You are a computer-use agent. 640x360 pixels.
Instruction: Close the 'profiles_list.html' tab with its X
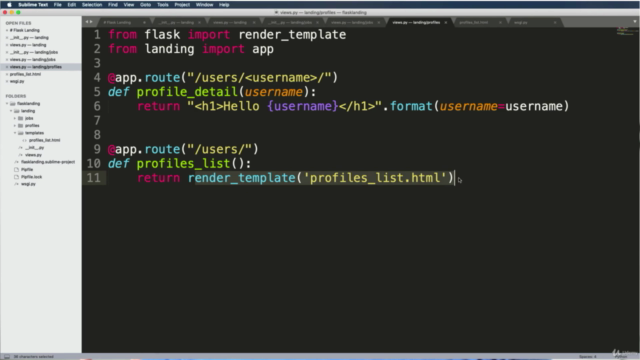pos(500,22)
